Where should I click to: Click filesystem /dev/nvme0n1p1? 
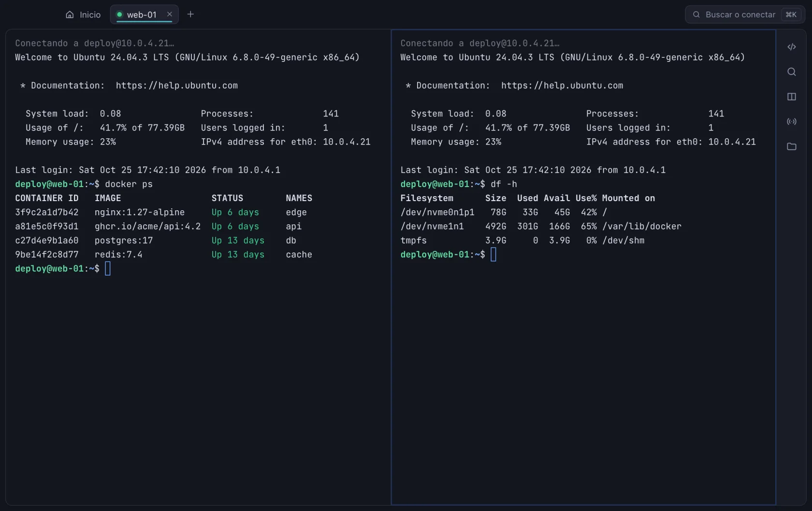pos(437,212)
